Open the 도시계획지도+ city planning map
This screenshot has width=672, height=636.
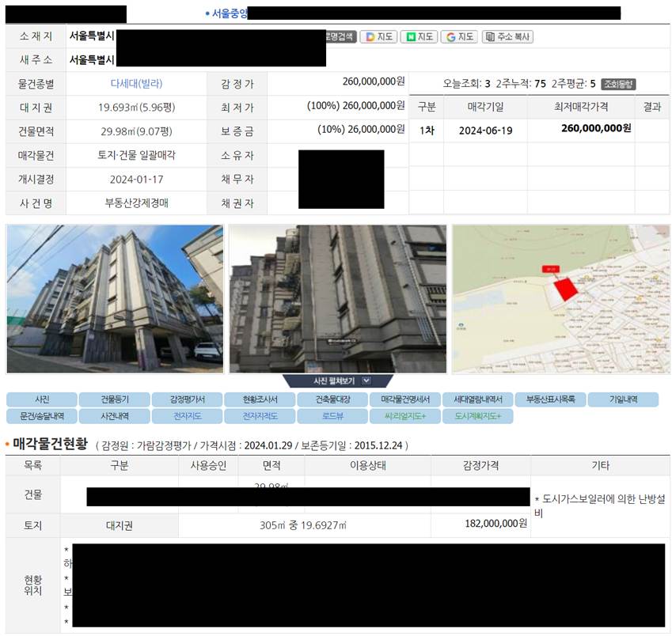tap(477, 416)
